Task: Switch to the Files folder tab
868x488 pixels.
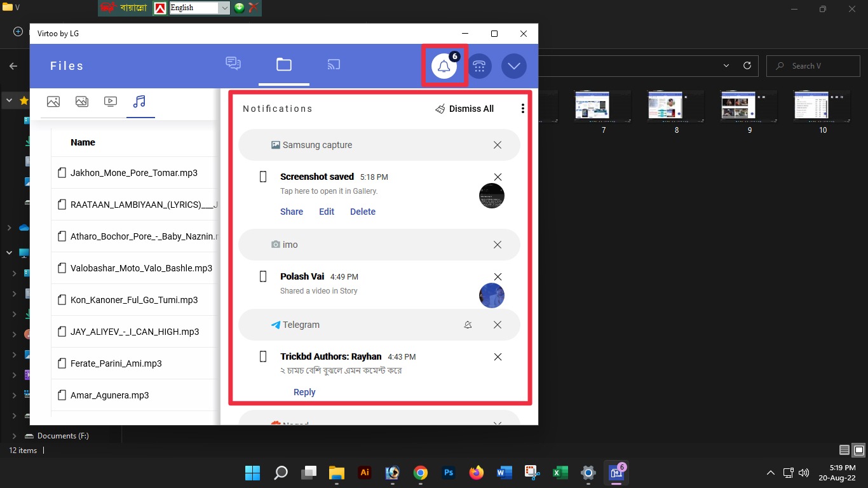Action: point(284,64)
